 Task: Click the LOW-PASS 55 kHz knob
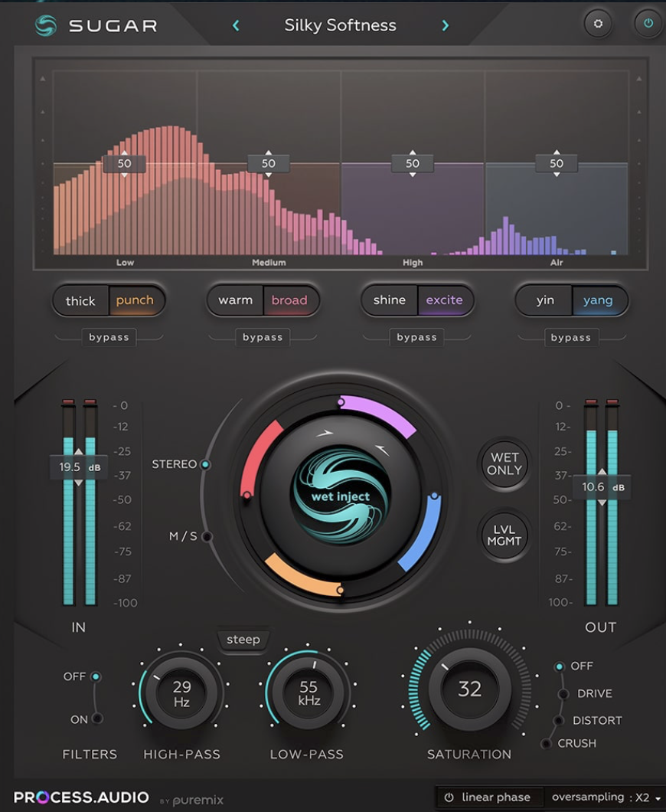[x=309, y=693]
